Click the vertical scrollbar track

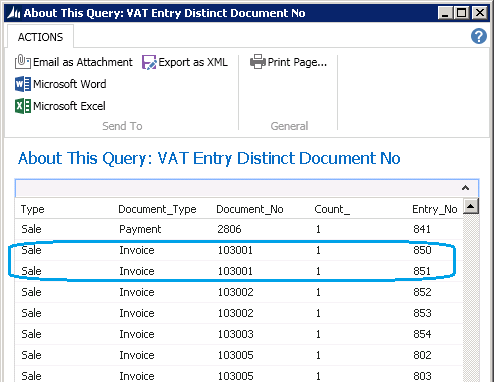click(x=471, y=298)
